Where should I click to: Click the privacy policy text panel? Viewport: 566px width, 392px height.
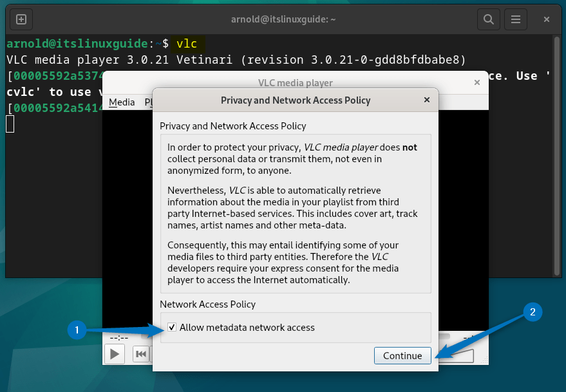(x=295, y=214)
